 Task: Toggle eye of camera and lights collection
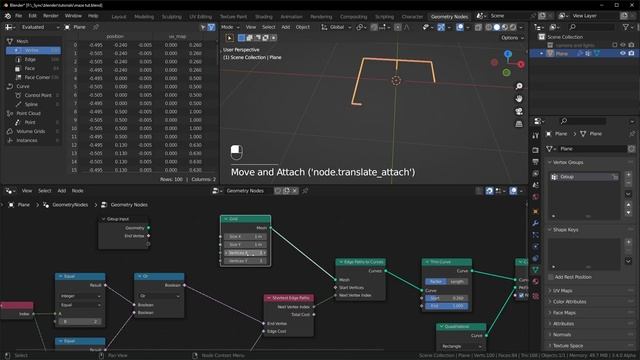point(623,45)
